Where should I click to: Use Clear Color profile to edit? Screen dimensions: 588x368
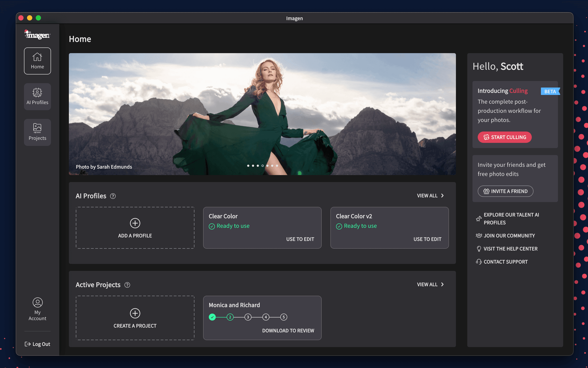[x=300, y=239]
